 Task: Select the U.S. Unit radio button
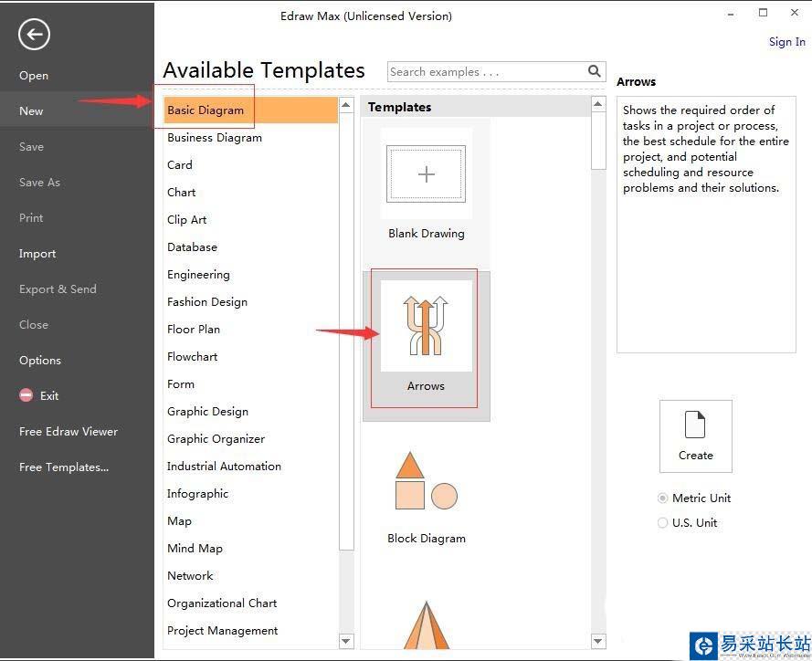(x=662, y=523)
